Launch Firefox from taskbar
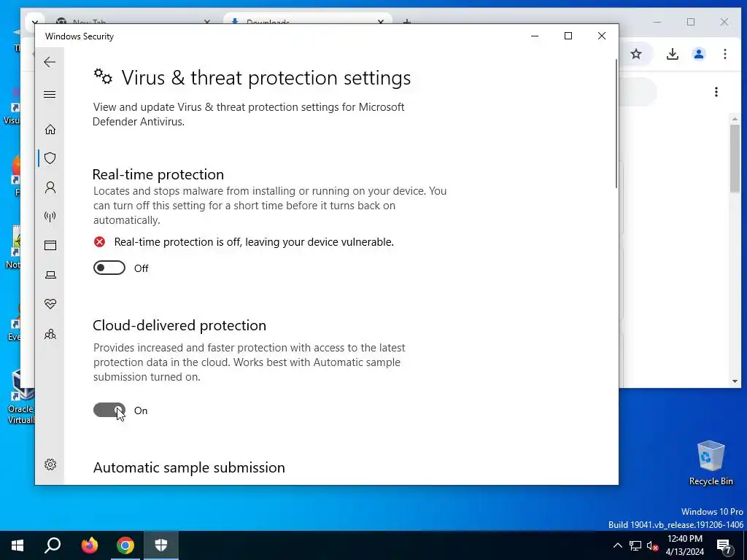 click(x=89, y=545)
